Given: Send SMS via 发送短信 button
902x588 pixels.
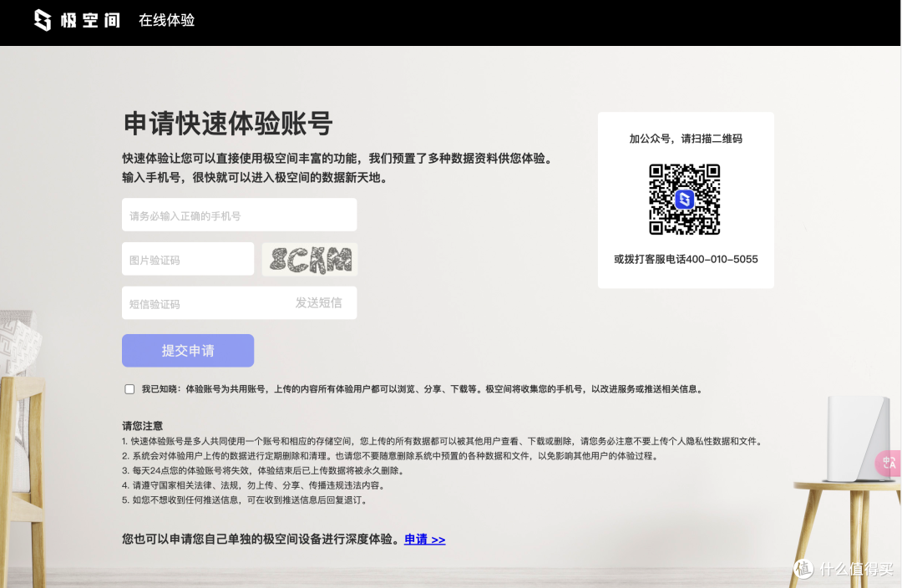Looking at the screenshot, I should (319, 302).
